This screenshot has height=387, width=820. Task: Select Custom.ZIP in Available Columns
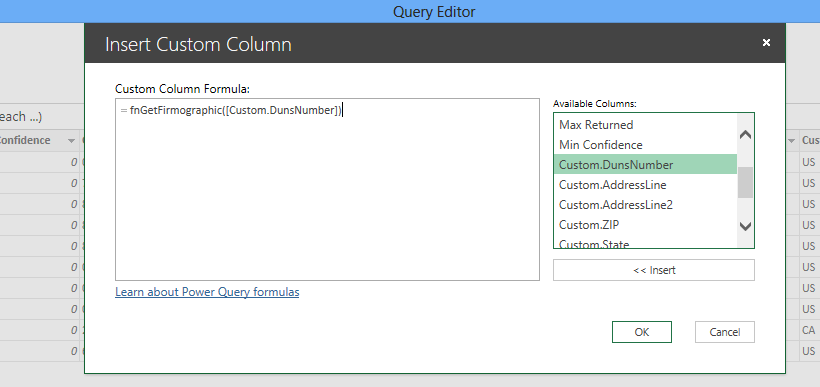pos(645,224)
